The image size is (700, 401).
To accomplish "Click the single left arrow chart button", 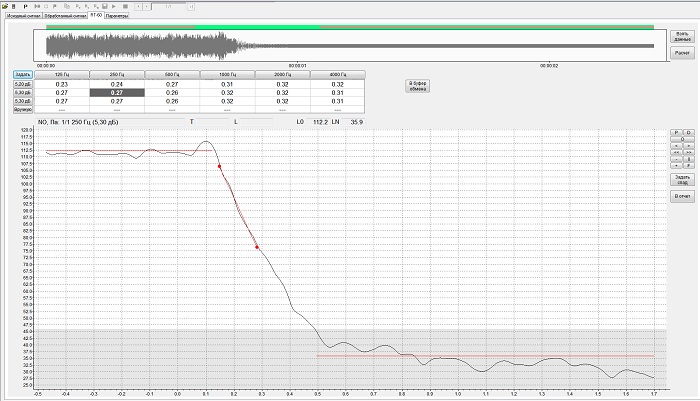I will (x=676, y=146).
